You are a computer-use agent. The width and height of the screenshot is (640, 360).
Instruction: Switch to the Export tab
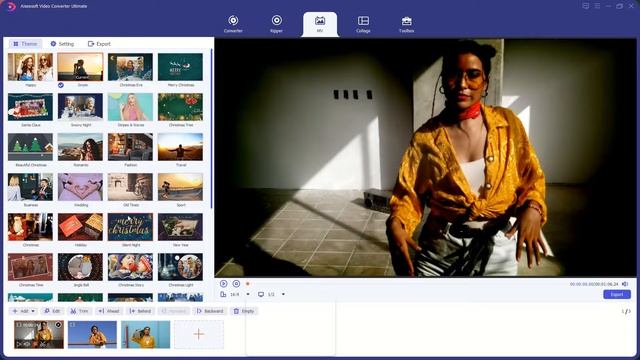click(x=99, y=44)
